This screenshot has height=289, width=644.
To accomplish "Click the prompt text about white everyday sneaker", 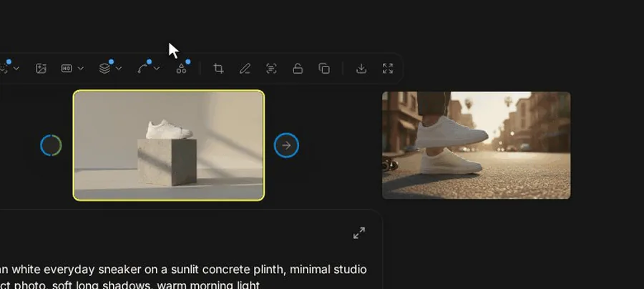I will [x=183, y=277].
